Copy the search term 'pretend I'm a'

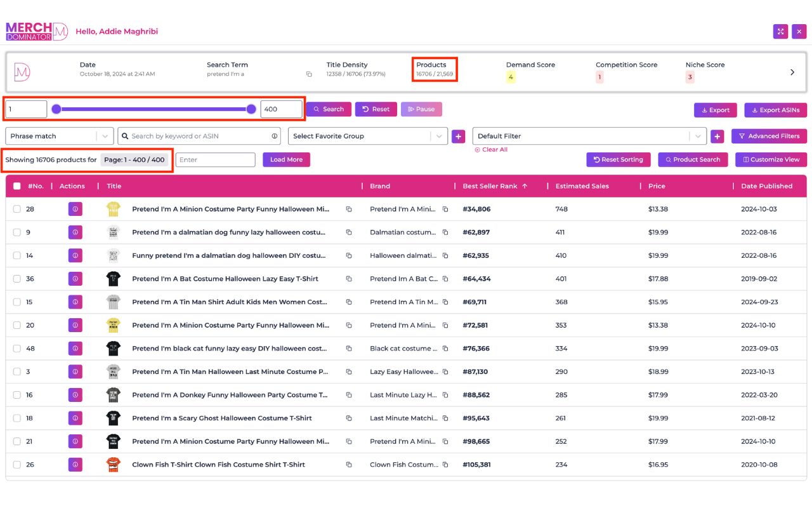pyautogui.click(x=309, y=74)
